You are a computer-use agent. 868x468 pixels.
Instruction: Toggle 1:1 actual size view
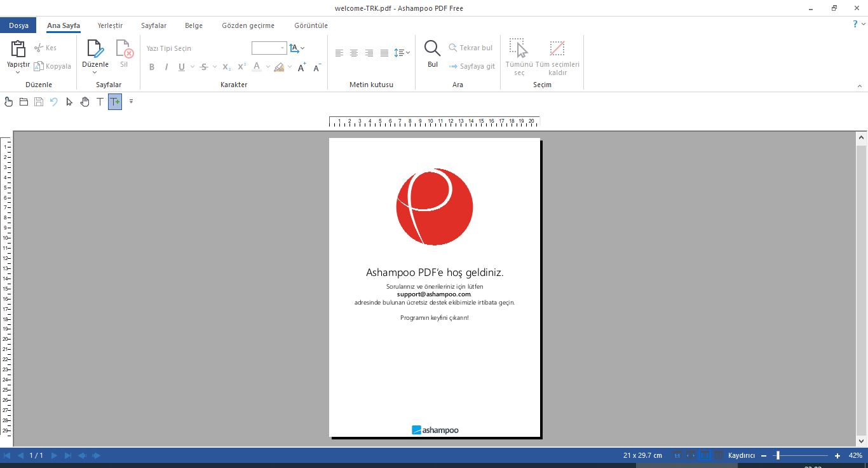click(x=677, y=456)
